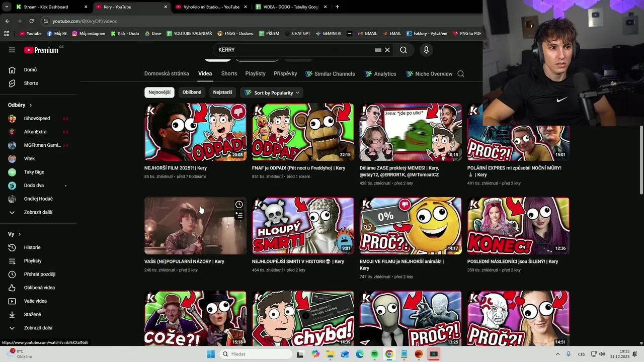Open the YouTube hamburger guide menu
This screenshot has width=644, height=362.
tap(12, 50)
